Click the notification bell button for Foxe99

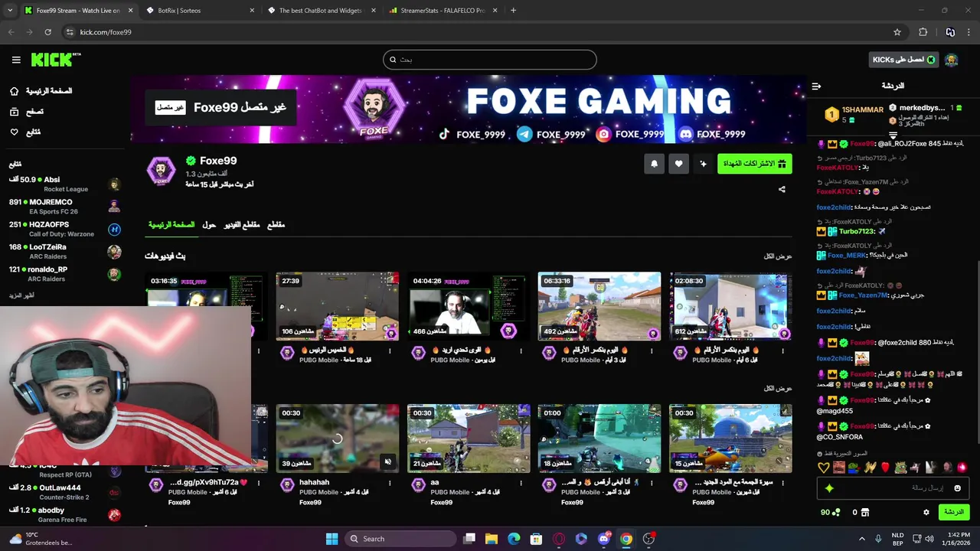(654, 164)
